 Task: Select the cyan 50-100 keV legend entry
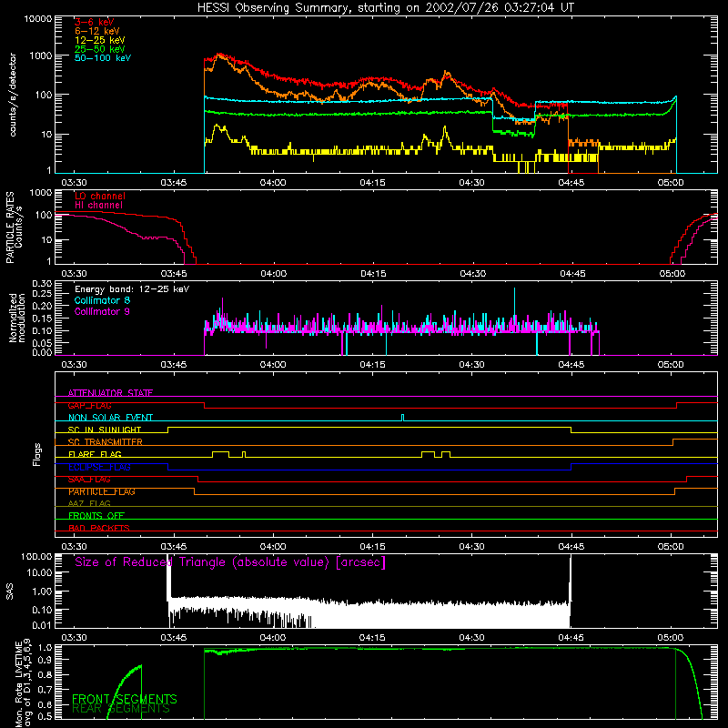tap(103, 58)
